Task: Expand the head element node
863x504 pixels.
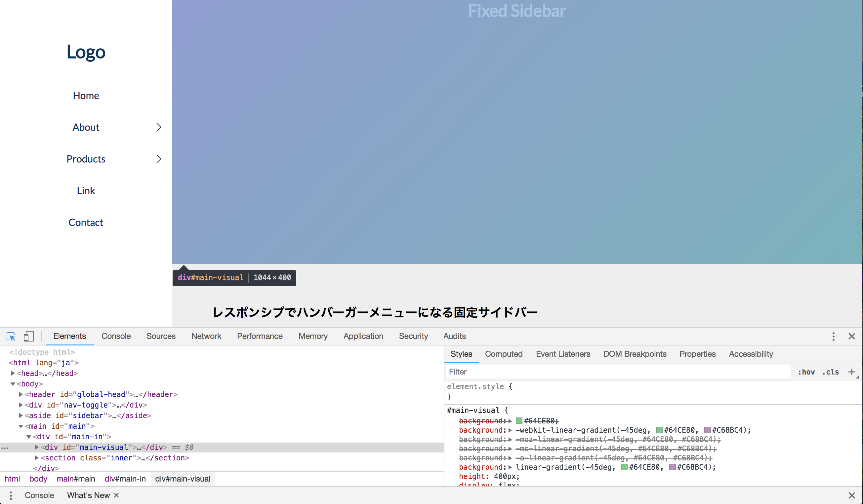Action: tap(13, 373)
